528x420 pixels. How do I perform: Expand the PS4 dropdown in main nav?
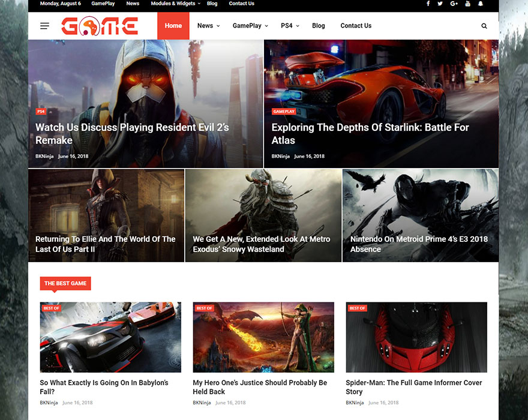[x=290, y=26]
